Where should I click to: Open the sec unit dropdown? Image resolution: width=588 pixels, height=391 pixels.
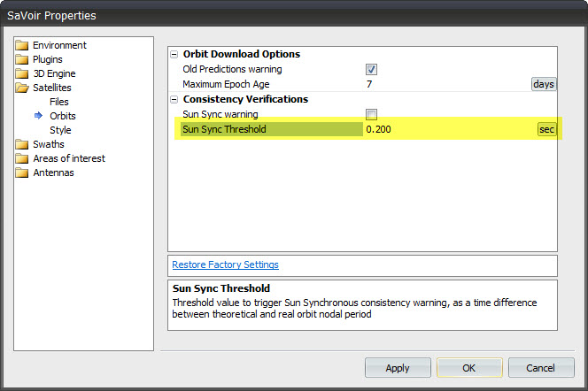click(x=546, y=130)
